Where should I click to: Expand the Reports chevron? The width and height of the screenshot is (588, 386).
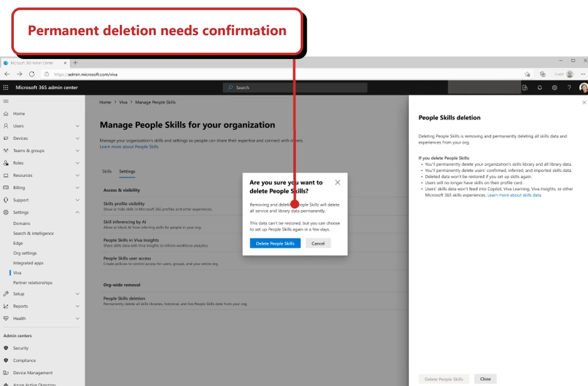coord(77,306)
